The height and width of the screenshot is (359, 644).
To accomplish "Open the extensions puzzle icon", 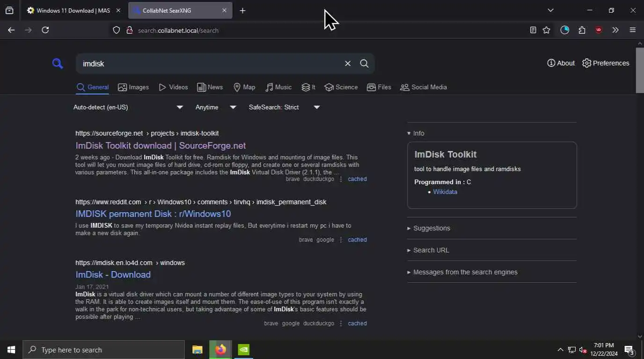I will click(582, 30).
